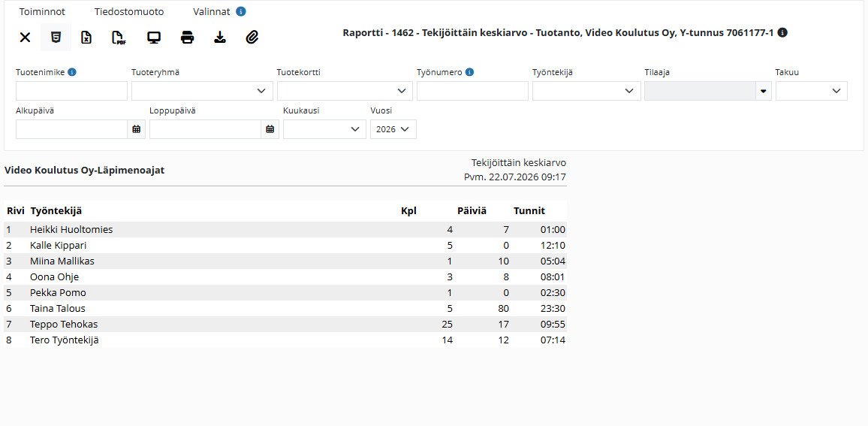Expand the Takuu dropdown

click(811, 91)
